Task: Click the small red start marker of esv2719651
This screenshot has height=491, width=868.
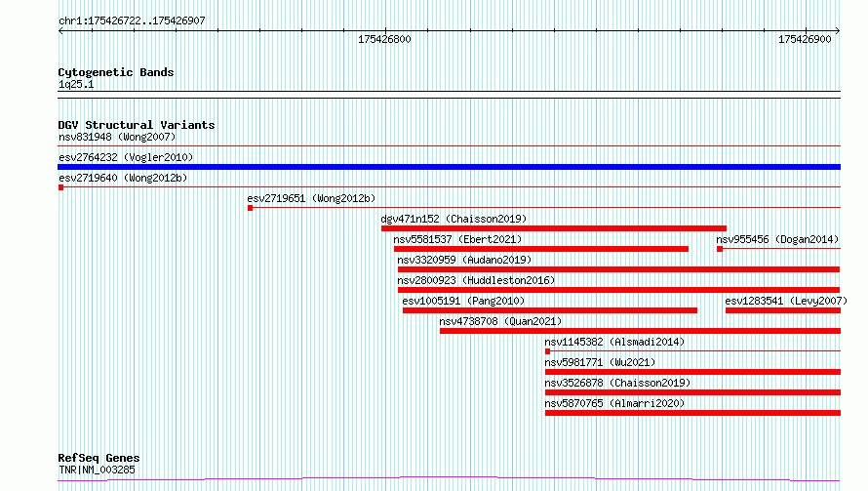Action: point(251,208)
